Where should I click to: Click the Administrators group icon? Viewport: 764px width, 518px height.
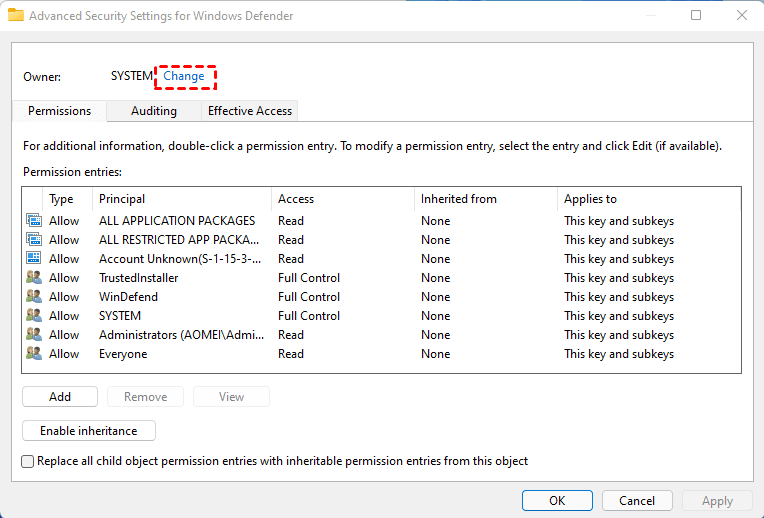point(34,335)
